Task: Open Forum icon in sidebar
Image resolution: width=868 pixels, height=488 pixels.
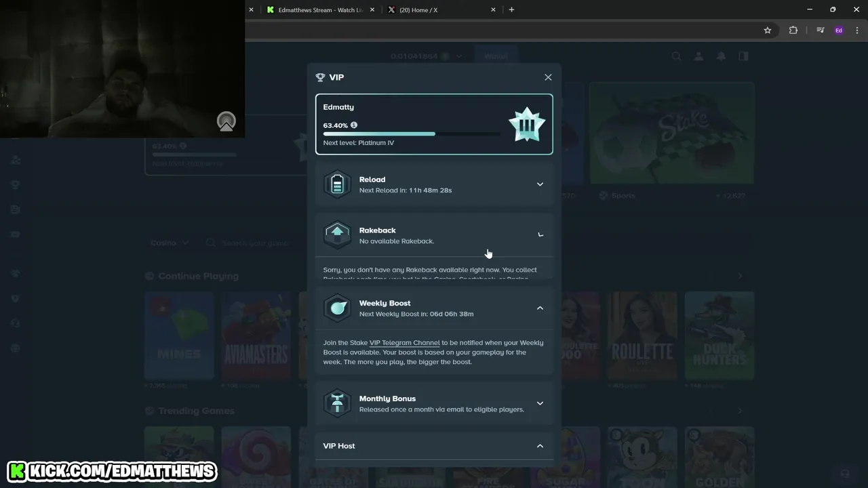Action: tap(16, 234)
